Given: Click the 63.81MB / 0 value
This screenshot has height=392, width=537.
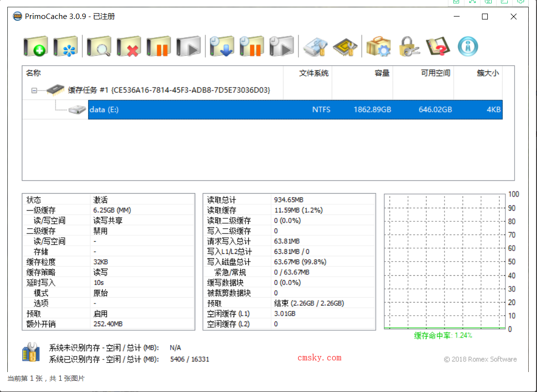Looking at the screenshot, I should point(292,252).
